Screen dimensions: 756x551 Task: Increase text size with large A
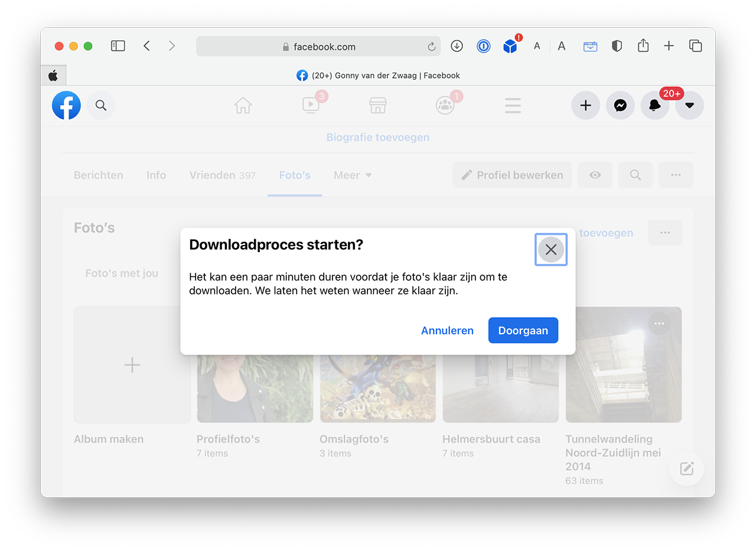point(562,46)
